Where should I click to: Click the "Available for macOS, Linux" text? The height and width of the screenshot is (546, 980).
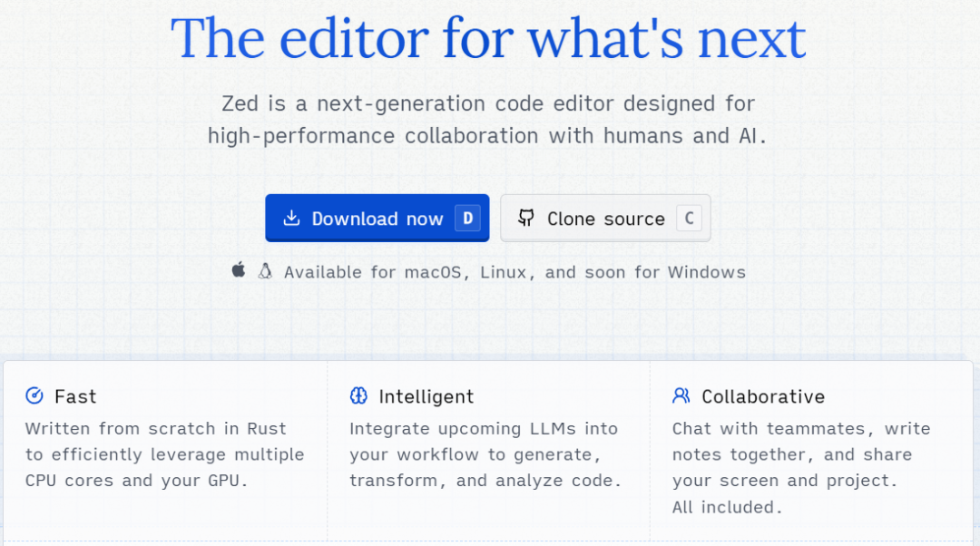tap(514, 272)
